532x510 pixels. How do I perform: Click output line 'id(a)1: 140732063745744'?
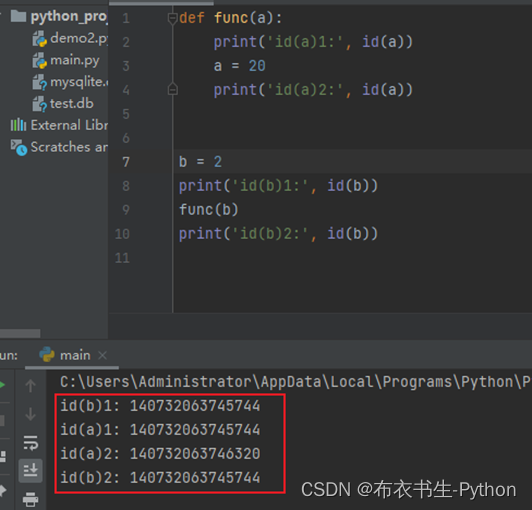coord(160,430)
